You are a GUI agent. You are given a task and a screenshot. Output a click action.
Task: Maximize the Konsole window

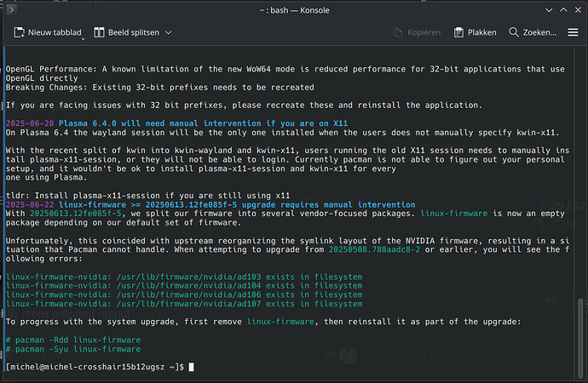point(563,10)
